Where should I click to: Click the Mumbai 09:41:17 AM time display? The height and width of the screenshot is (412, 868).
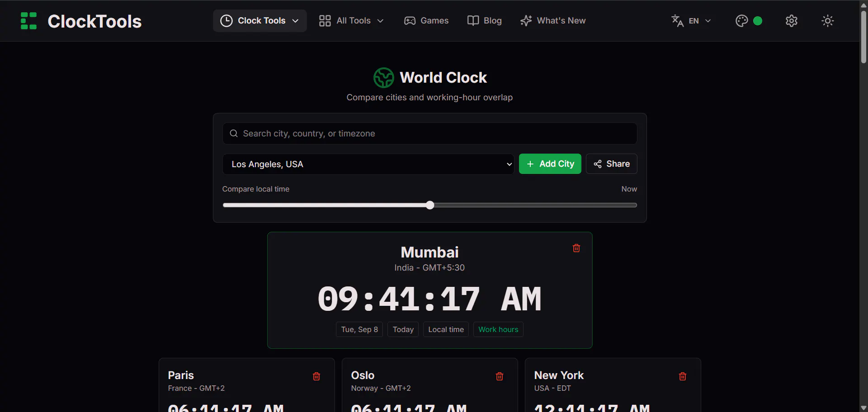tap(429, 299)
